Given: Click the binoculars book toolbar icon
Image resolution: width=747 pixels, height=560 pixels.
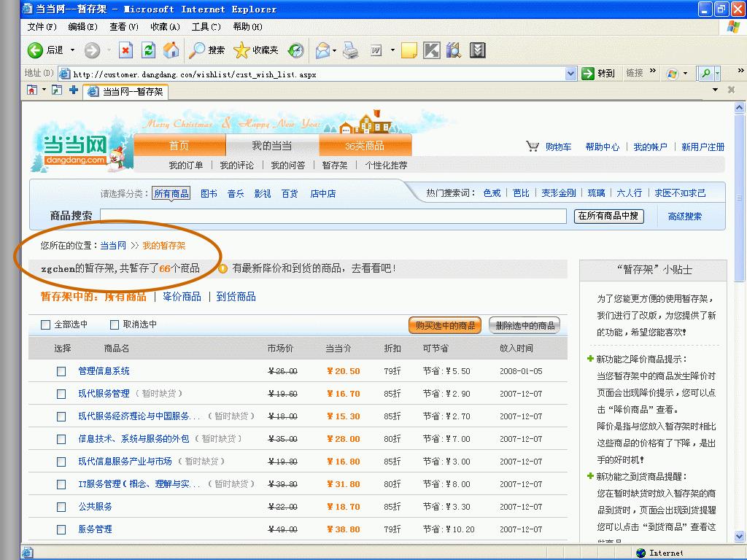Looking at the screenshot, I should [x=454, y=50].
